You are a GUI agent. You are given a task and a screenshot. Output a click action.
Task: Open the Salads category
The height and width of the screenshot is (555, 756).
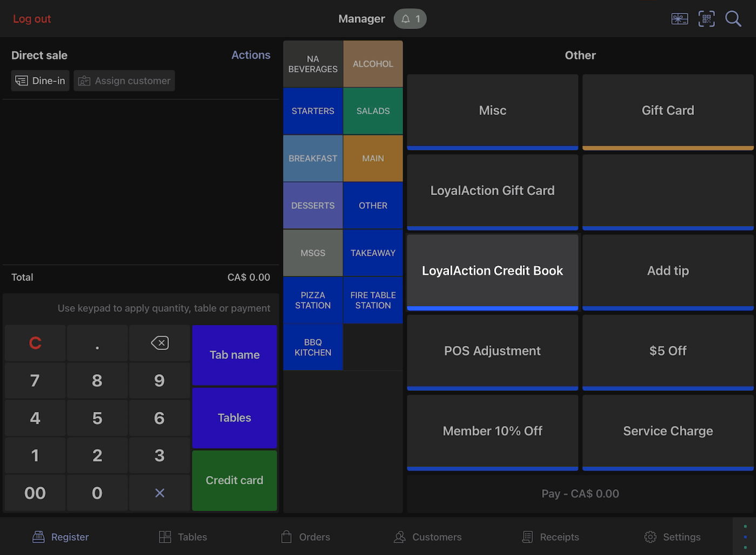coord(373,111)
